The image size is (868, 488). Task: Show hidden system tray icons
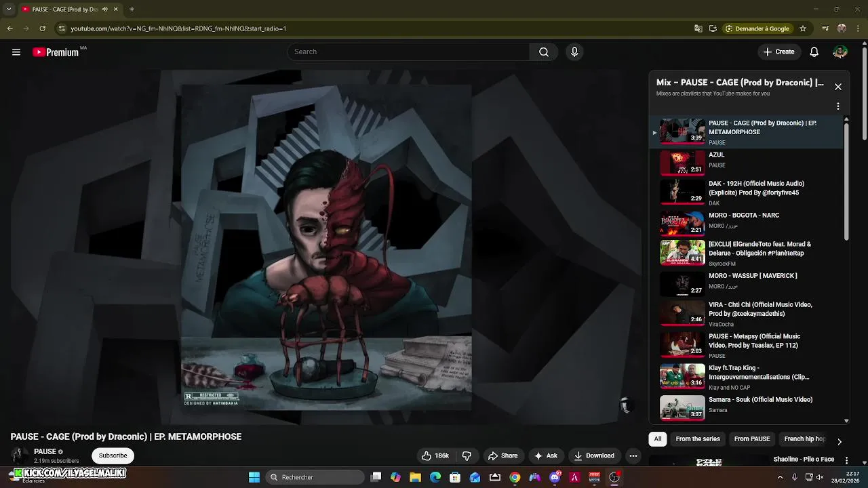click(780, 477)
